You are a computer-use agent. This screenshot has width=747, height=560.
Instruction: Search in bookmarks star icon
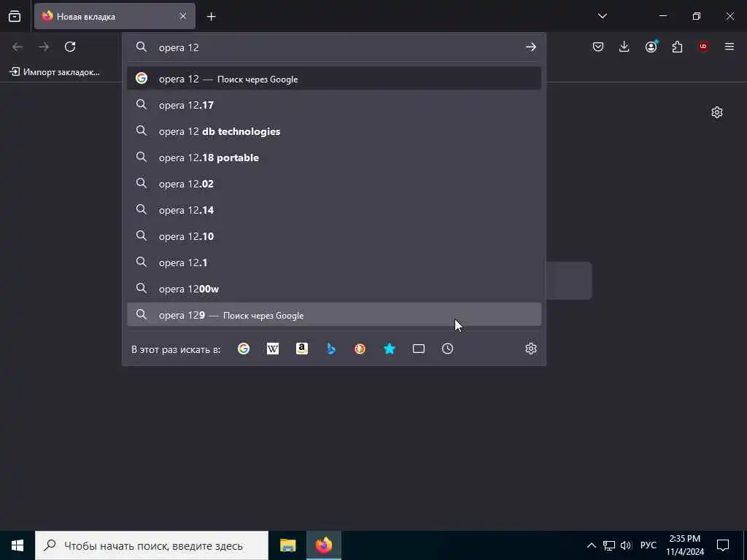click(x=390, y=349)
